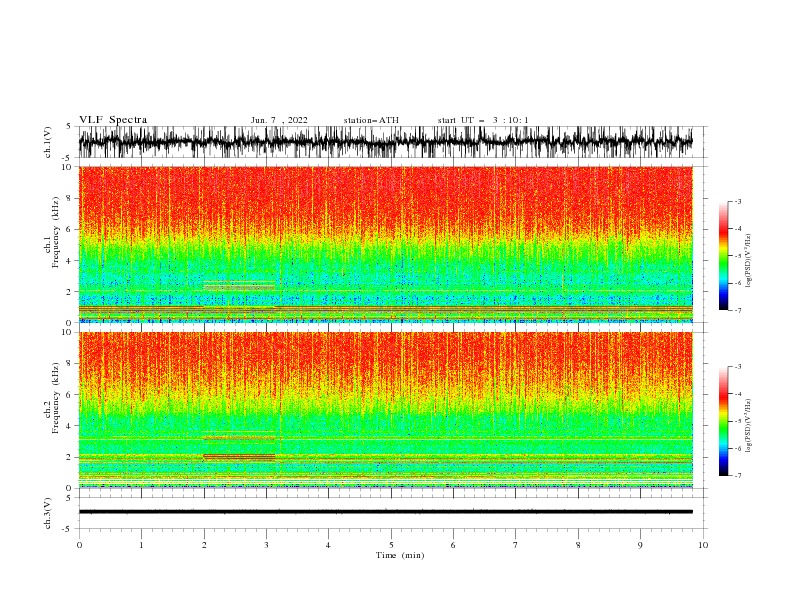Screen dimensions: 792x612
Task: Click the "-5" tick on the lower colorbar
Action: click(x=737, y=421)
